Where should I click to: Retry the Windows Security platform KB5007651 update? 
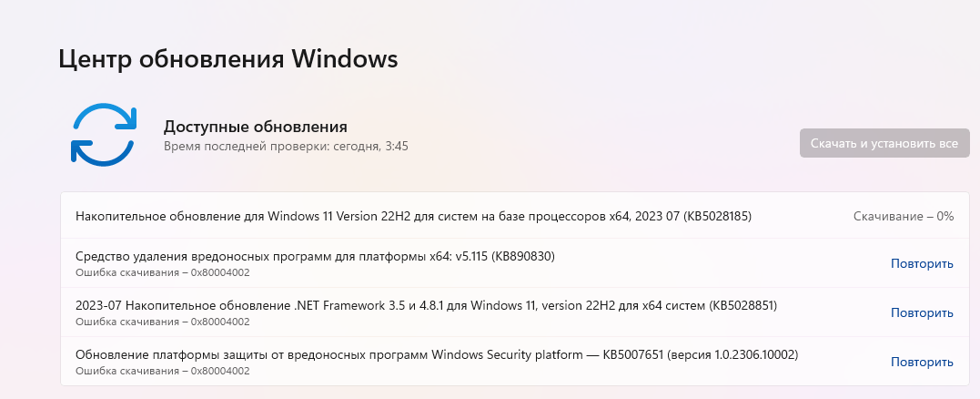tap(922, 362)
